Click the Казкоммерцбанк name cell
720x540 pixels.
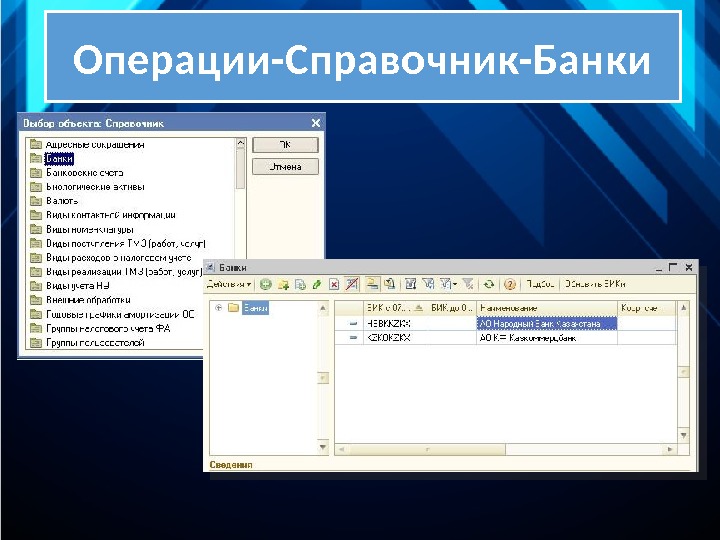click(546, 338)
